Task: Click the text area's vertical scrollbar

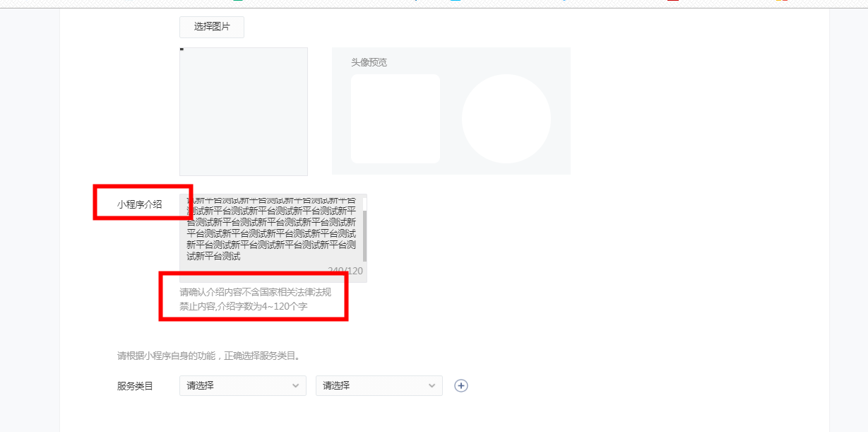Action: pos(364,235)
